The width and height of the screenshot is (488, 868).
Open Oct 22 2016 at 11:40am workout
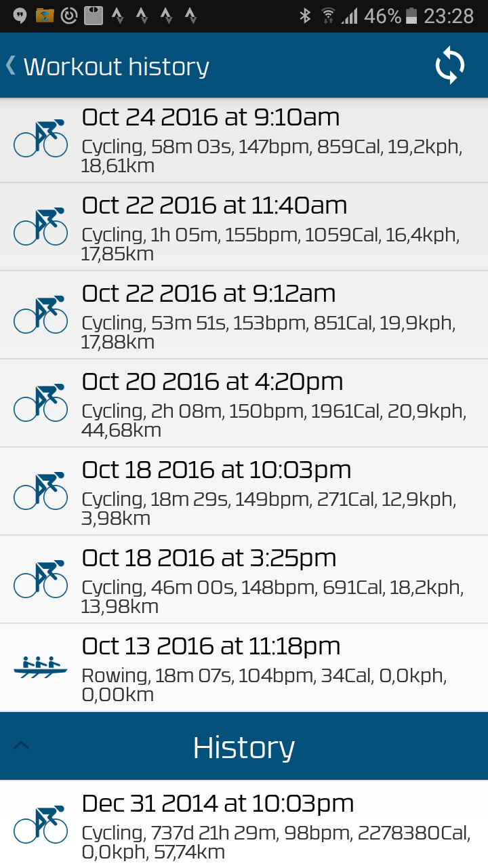244,227
